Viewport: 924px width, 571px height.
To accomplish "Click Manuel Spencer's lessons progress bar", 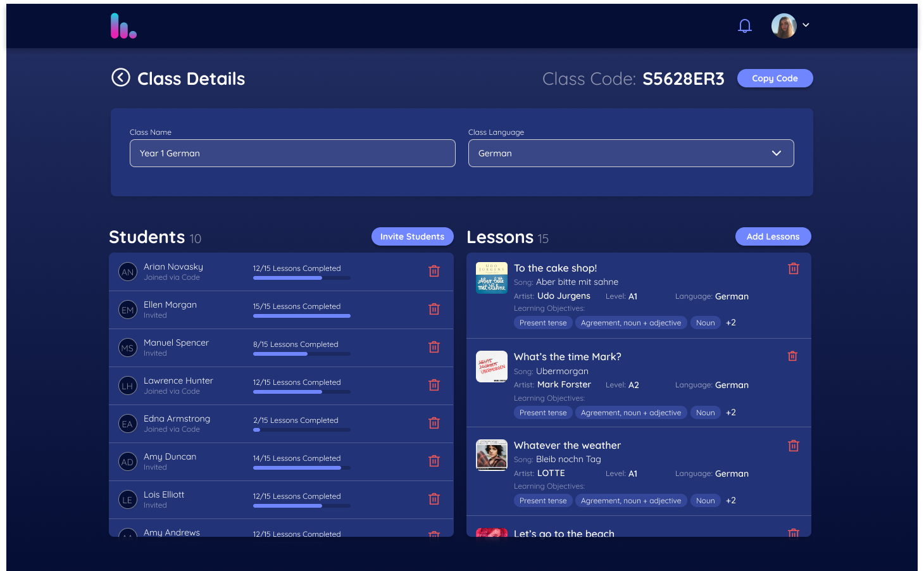I will [302, 354].
